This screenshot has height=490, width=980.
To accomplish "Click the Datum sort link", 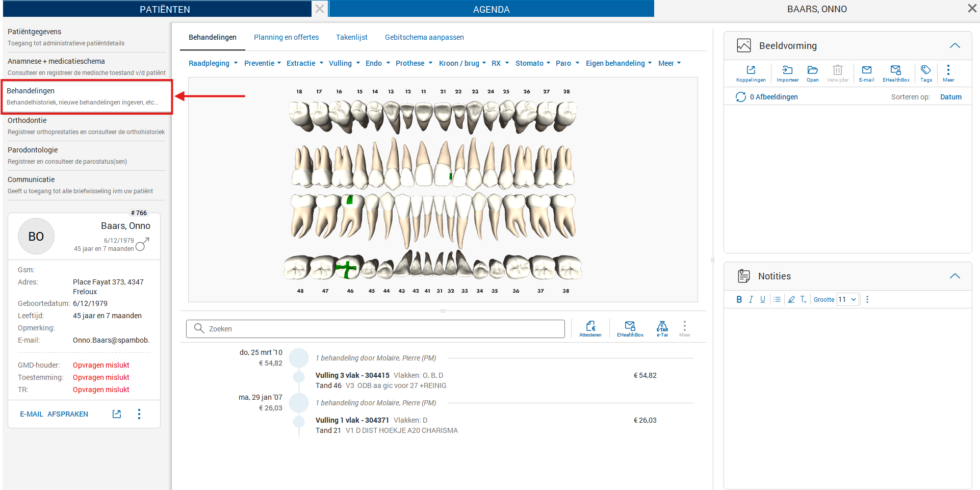I will click(950, 97).
